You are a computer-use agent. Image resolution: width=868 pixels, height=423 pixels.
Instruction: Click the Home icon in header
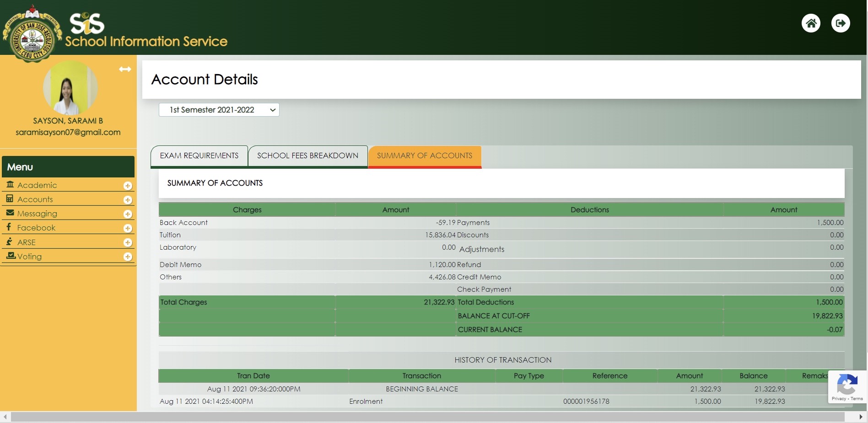(x=811, y=23)
